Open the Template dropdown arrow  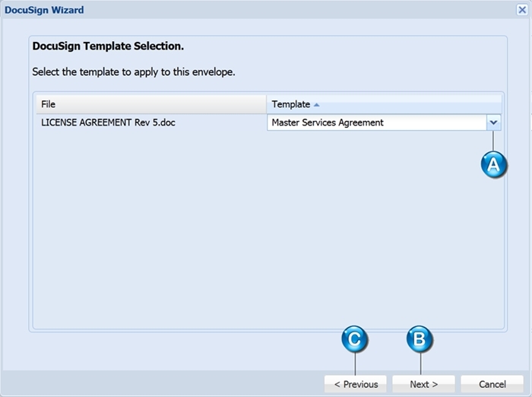pyautogui.click(x=493, y=122)
